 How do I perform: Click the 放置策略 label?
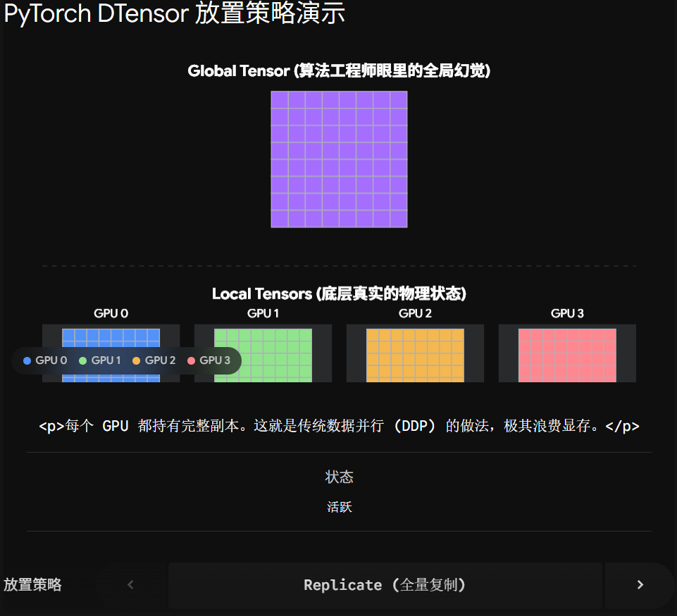[x=33, y=585]
